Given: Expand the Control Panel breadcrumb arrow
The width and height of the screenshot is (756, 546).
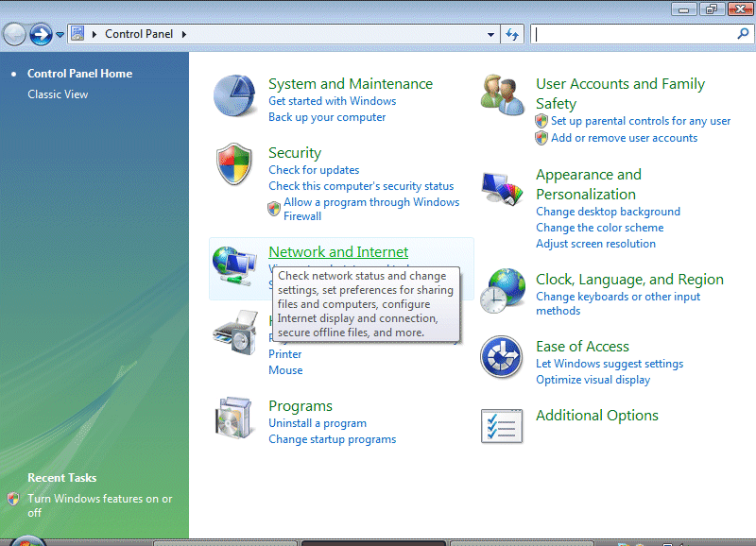Looking at the screenshot, I should [184, 35].
